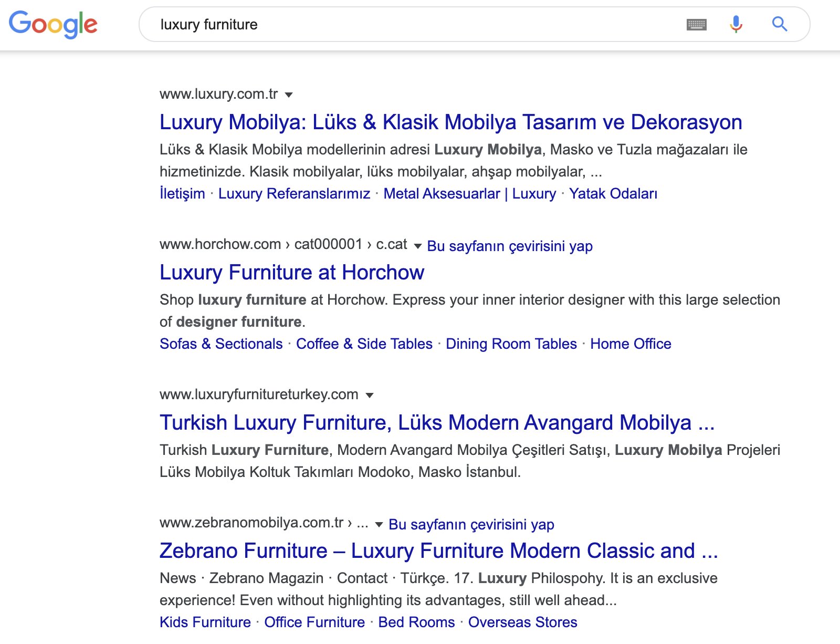Click snippet 'Turkish Luxury Furniture, Modern Avangard'
Viewport: 840px width, 644px height.
pos(470,461)
